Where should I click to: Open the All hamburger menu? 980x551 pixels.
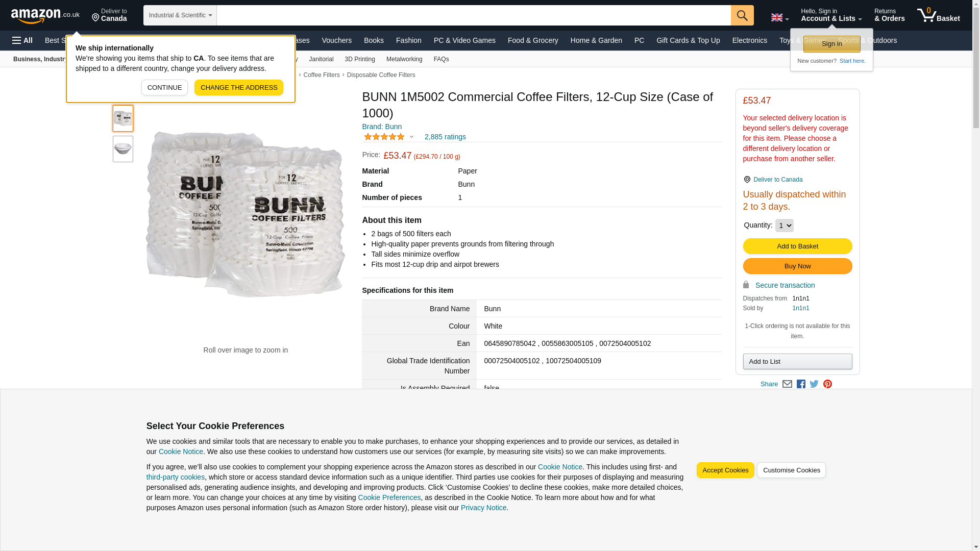pos(22,40)
